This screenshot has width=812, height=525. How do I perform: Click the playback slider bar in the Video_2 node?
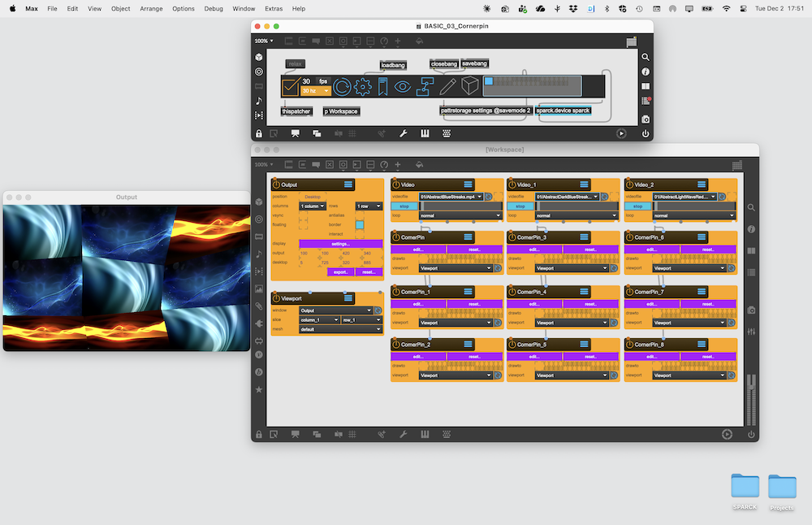[x=693, y=206]
